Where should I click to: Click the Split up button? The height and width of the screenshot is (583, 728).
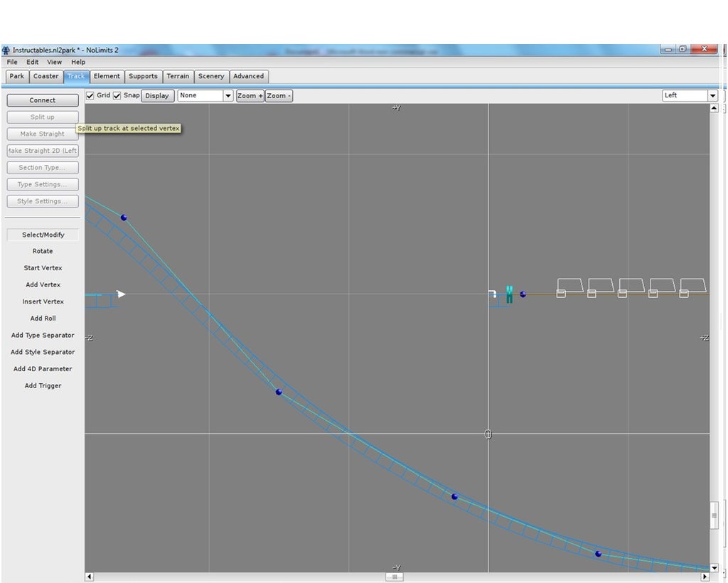[43, 117]
